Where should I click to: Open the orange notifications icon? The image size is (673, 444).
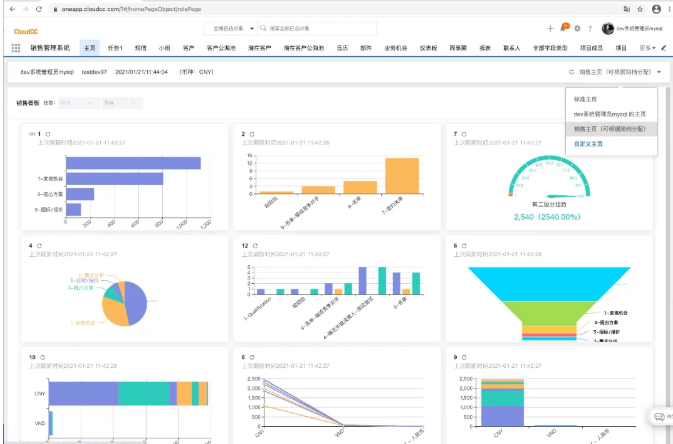[564, 28]
